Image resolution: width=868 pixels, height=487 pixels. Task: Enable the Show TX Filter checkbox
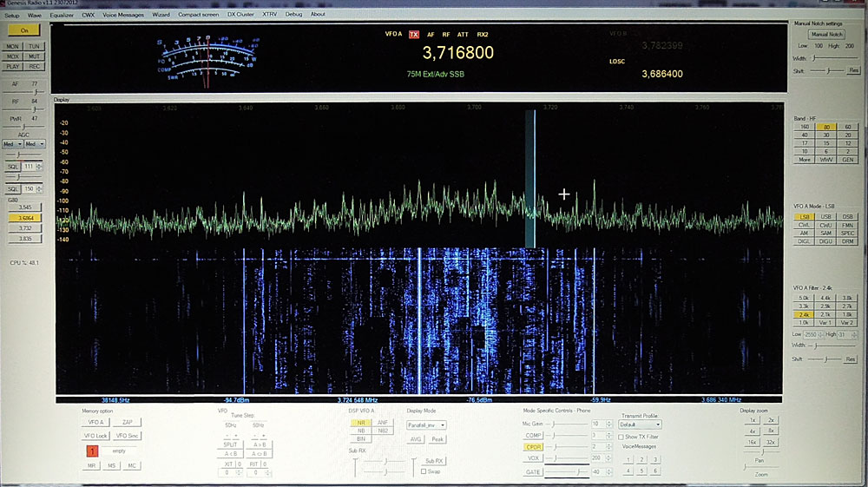click(x=623, y=437)
